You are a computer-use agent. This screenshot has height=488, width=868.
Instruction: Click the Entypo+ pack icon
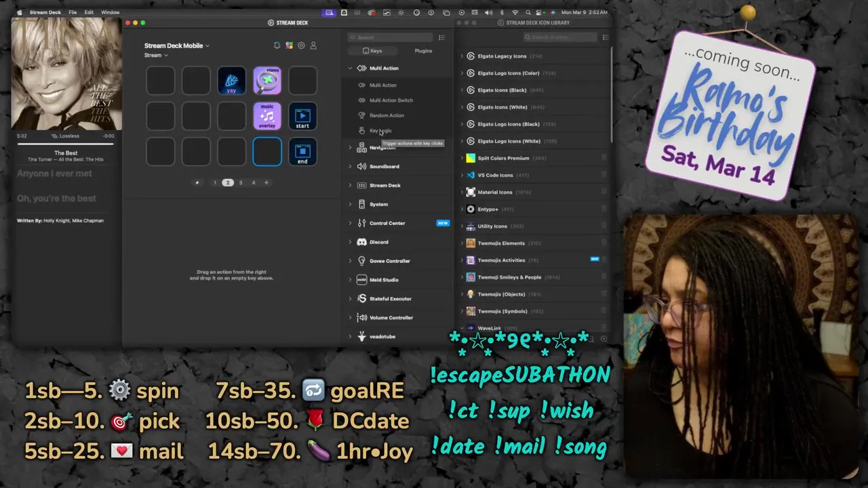[471, 209]
